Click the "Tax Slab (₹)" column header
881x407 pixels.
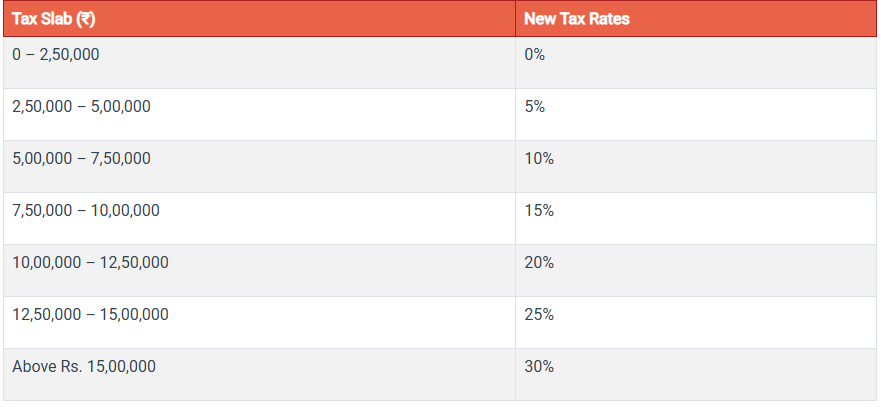[x=54, y=19]
